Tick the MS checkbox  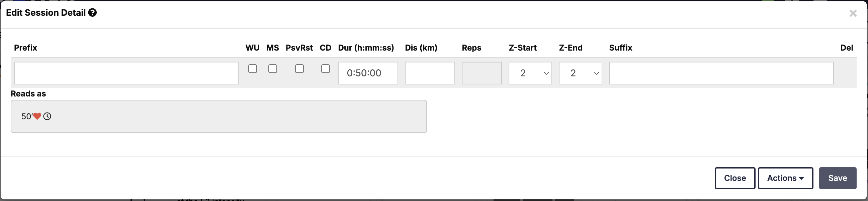point(273,69)
